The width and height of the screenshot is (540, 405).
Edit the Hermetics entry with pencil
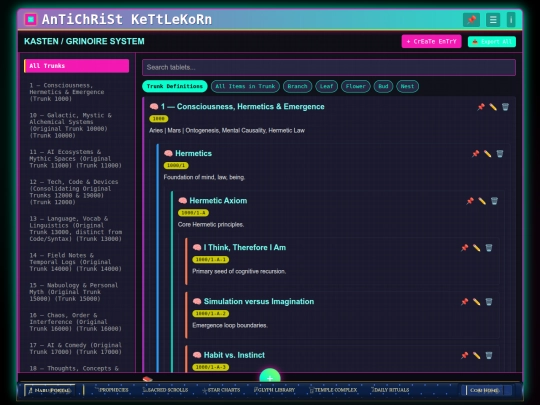pyautogui.click(x=487, y=154)
